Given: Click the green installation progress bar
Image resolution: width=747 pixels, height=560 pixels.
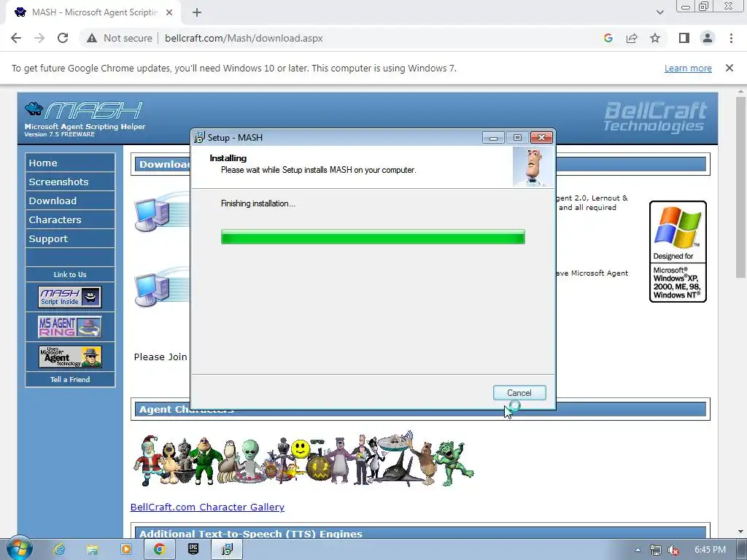Looking at the screenshot, I should point(373,237).
